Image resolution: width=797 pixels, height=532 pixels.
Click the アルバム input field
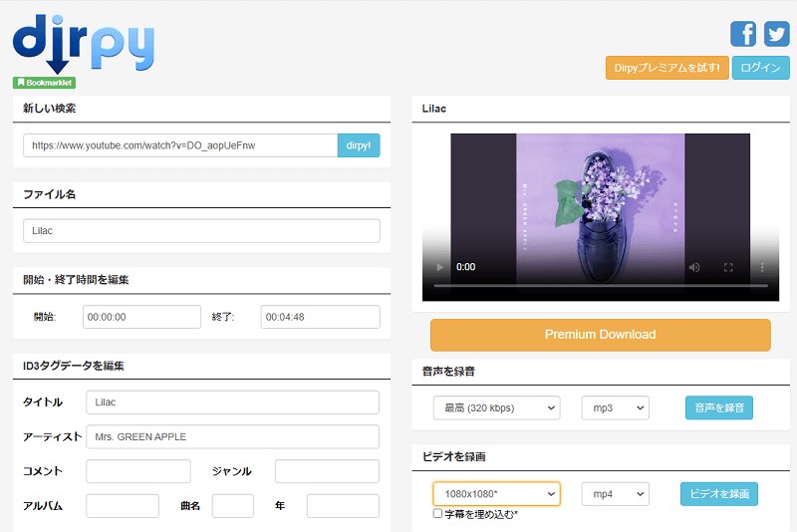point(123,505)
